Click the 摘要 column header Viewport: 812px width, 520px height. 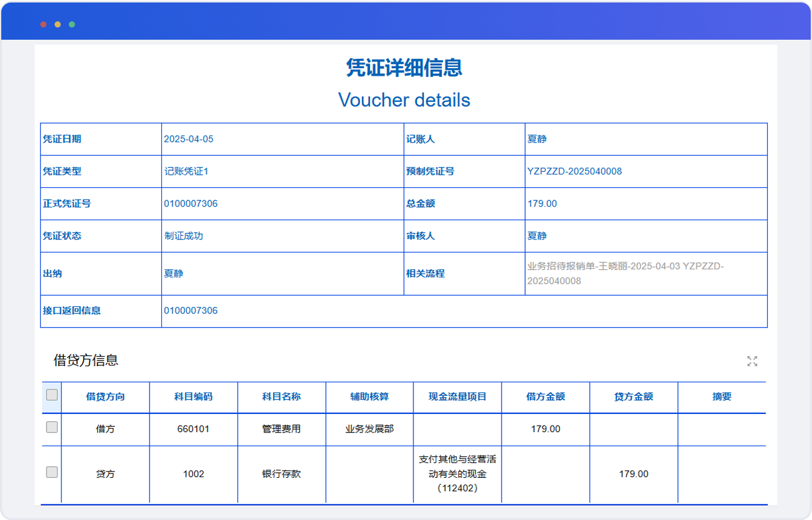pyautogui.click(x=721, y=397)
